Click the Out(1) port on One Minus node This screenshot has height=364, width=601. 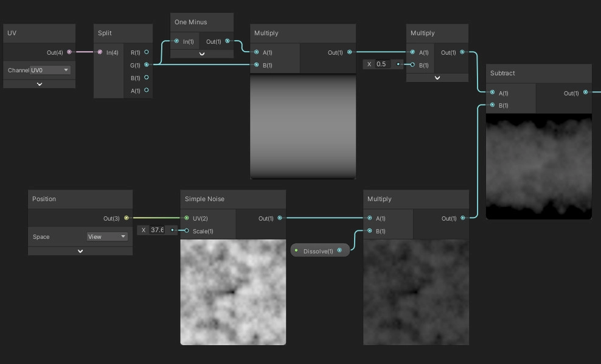[228, 41]
